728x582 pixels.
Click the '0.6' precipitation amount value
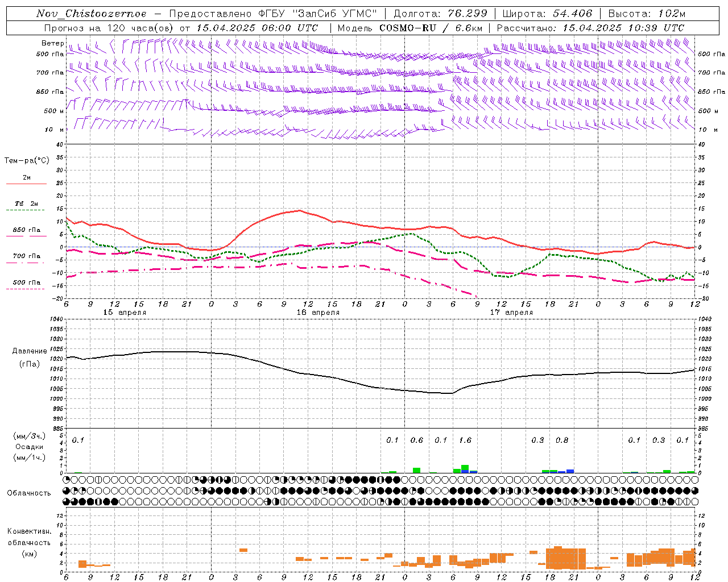(416, 440)
